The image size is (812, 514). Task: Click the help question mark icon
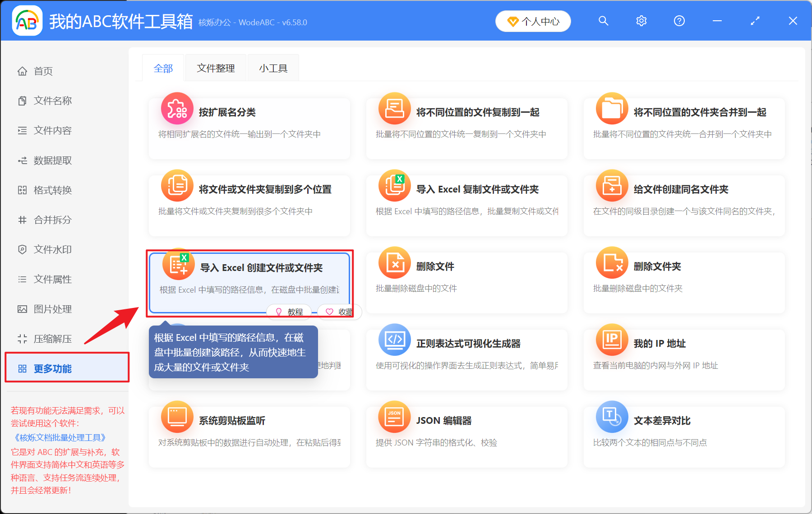(x=679, y=21)
